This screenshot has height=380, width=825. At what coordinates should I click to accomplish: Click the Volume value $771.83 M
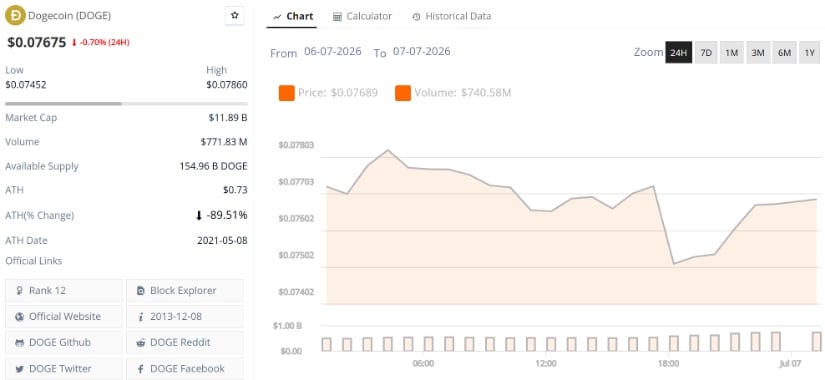tap(224, 142)
